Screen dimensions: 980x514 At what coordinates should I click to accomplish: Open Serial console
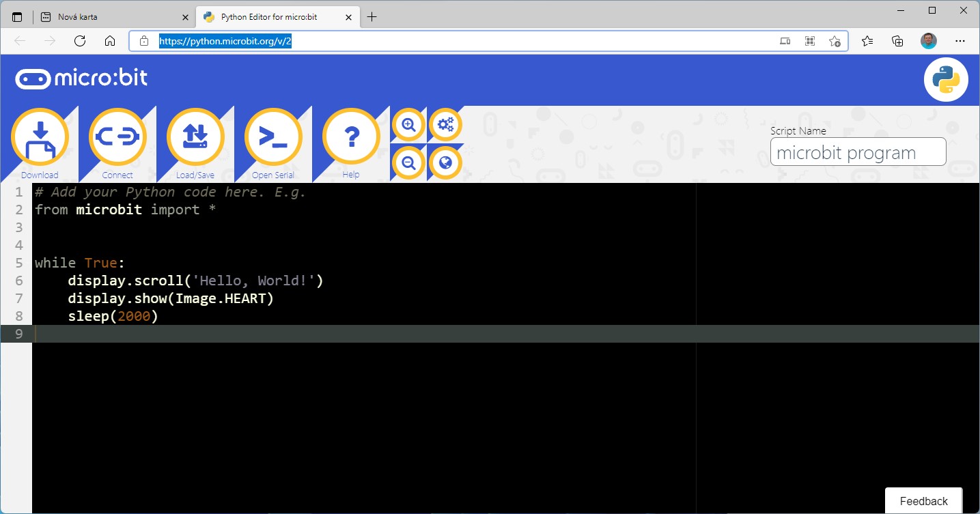tap(273, 137)
